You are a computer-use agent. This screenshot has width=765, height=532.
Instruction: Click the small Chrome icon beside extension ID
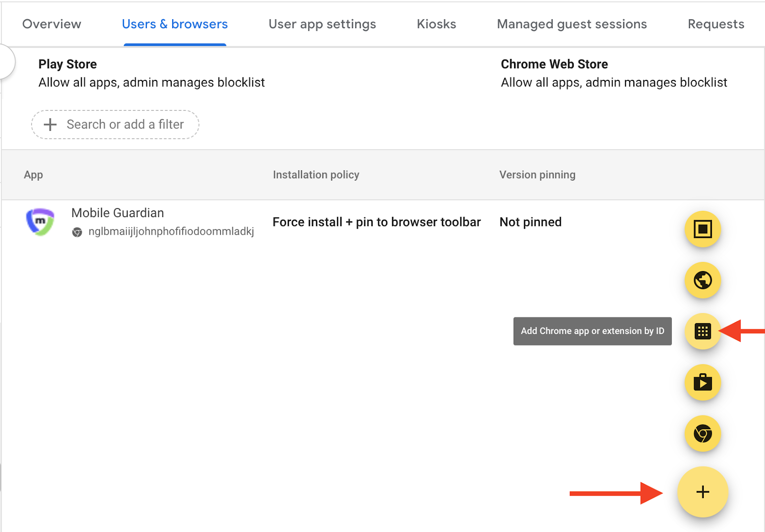(x=77, y=232)
